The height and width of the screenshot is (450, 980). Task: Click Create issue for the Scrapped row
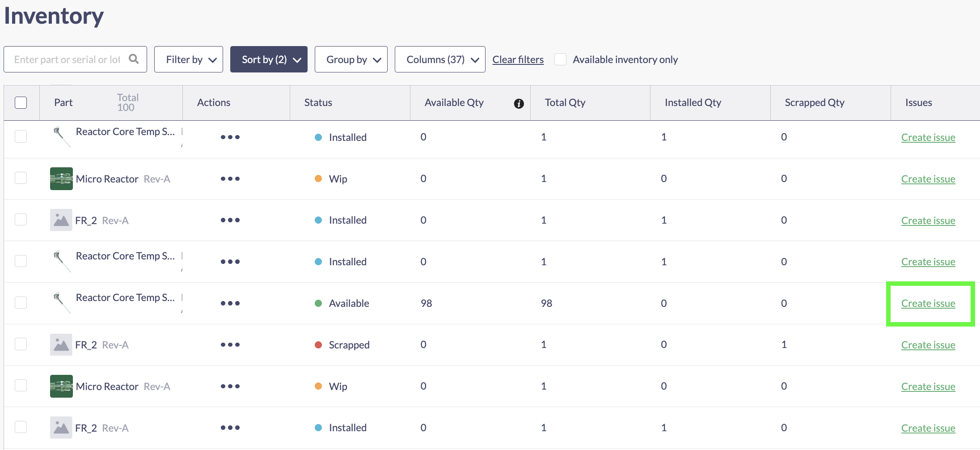pyautogui.click(x=928, y=345)
